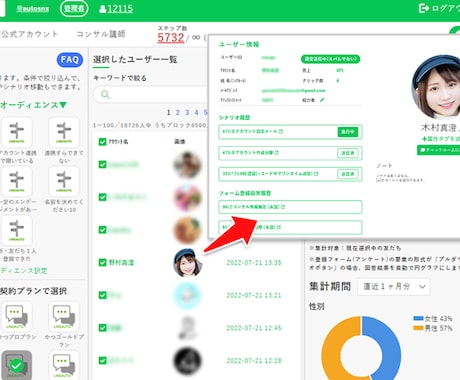This screenshot has width=460, height=380.
Task: Click the gmail address in user info
Action: pos(293,90)
